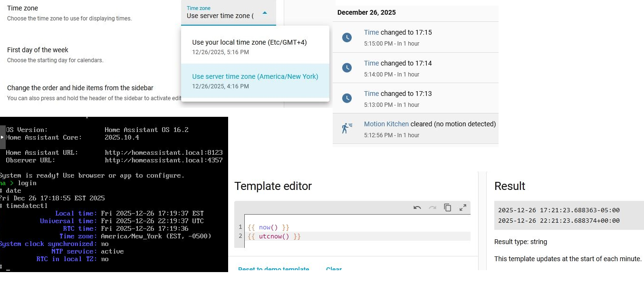The image size is (644, 283).
Task: Click terminal 'NTP service: active' line
Action: (x=87, y=251)
